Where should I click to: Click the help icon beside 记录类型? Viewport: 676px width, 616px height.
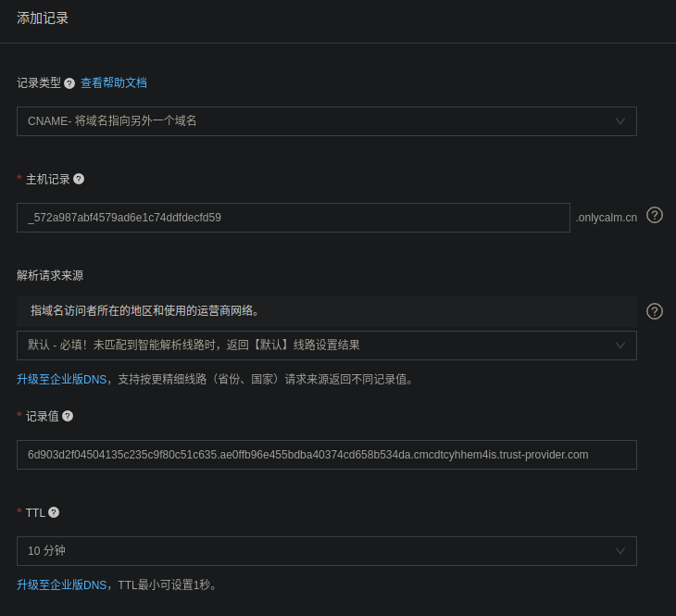point(69,83)
